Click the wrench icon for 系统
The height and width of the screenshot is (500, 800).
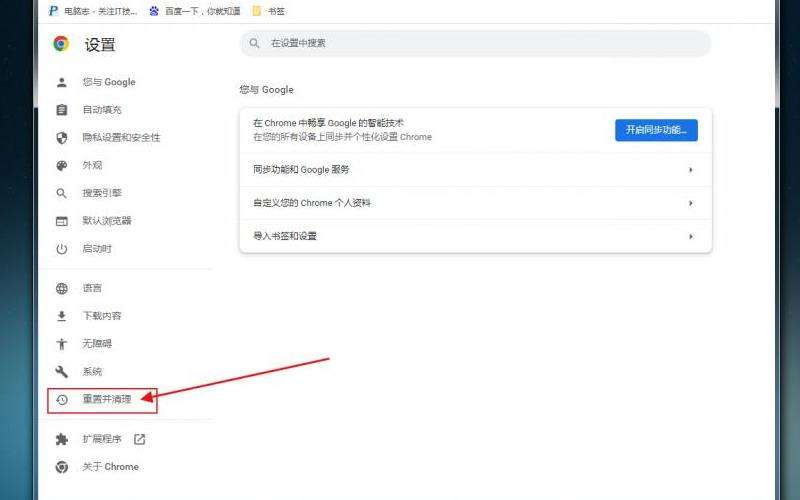click(62, 372)
